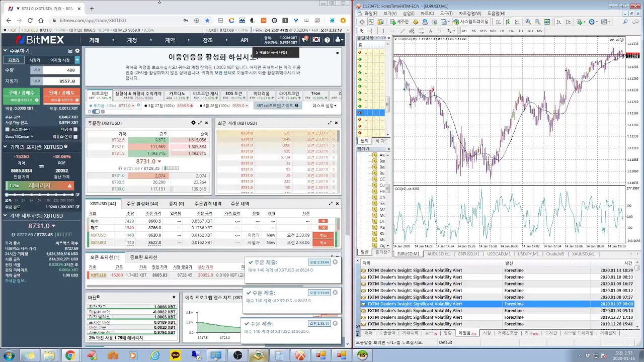Expand the 주문장 (XBTUSD) order book panel
The image size is (644, 362).
pyautogui.click(x=200, y=123)
